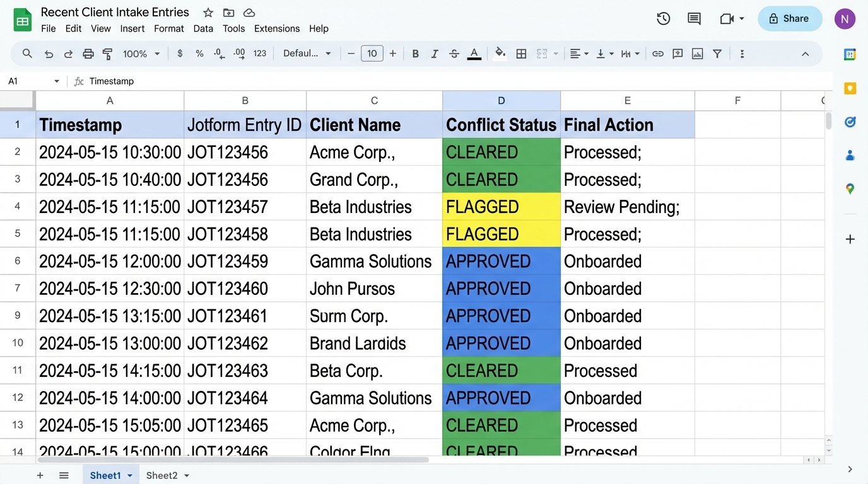Click the Share button
Screen dimensions: 868x484
click(x=790, y=19)
